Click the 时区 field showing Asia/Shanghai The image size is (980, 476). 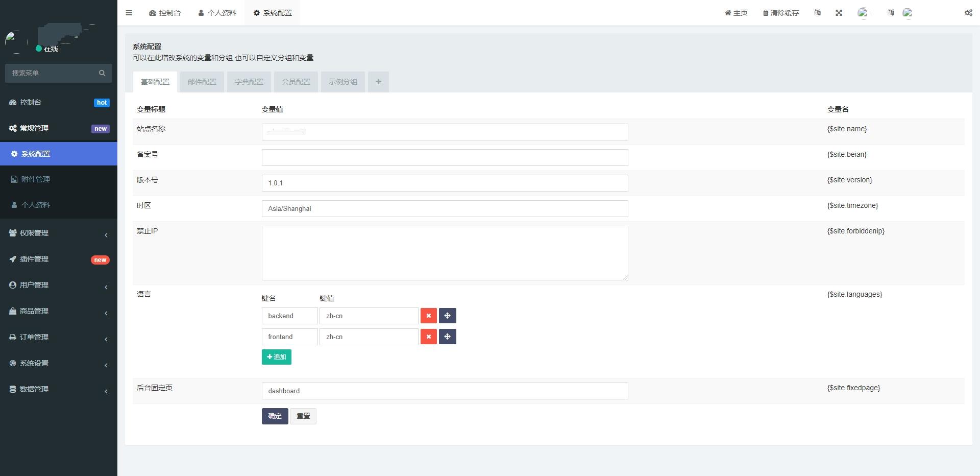(445, 208)
